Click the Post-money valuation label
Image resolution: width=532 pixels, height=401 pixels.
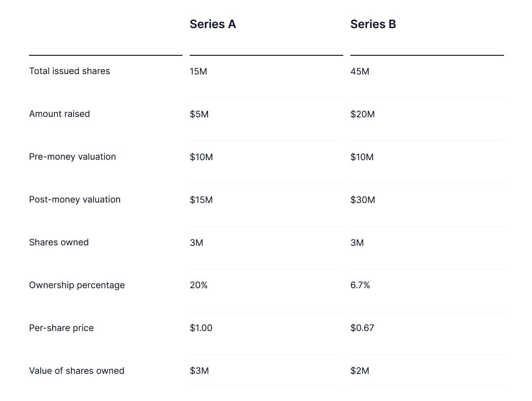click(x=75, y=199)
